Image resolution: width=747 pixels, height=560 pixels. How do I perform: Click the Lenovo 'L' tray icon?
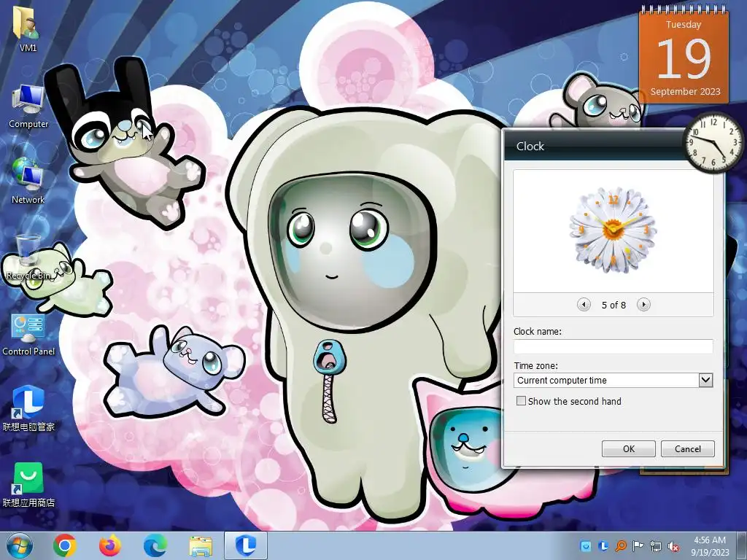tap(603, 546)
